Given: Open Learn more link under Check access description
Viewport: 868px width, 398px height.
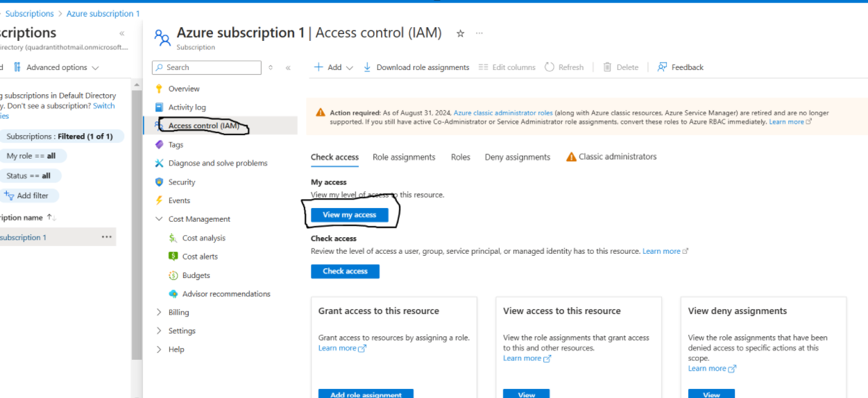Looking at the screenshot, I should 665,251.
